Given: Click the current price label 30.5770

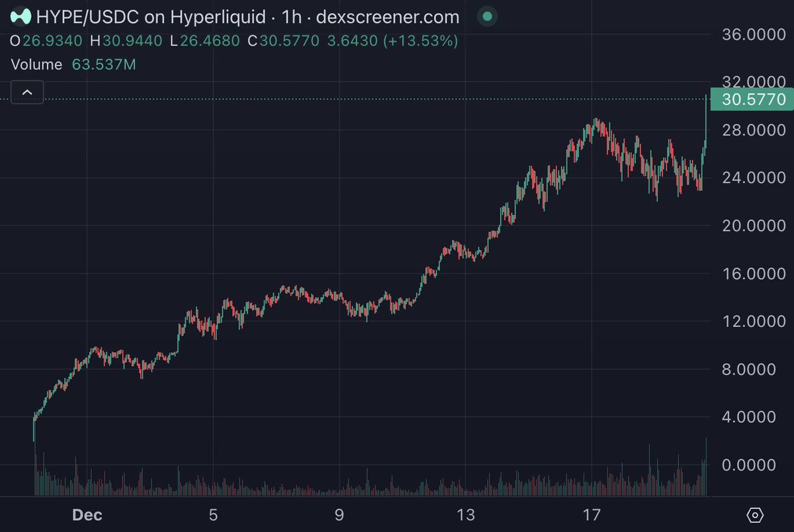Looking at the screenshot, I should click(751, 100).
